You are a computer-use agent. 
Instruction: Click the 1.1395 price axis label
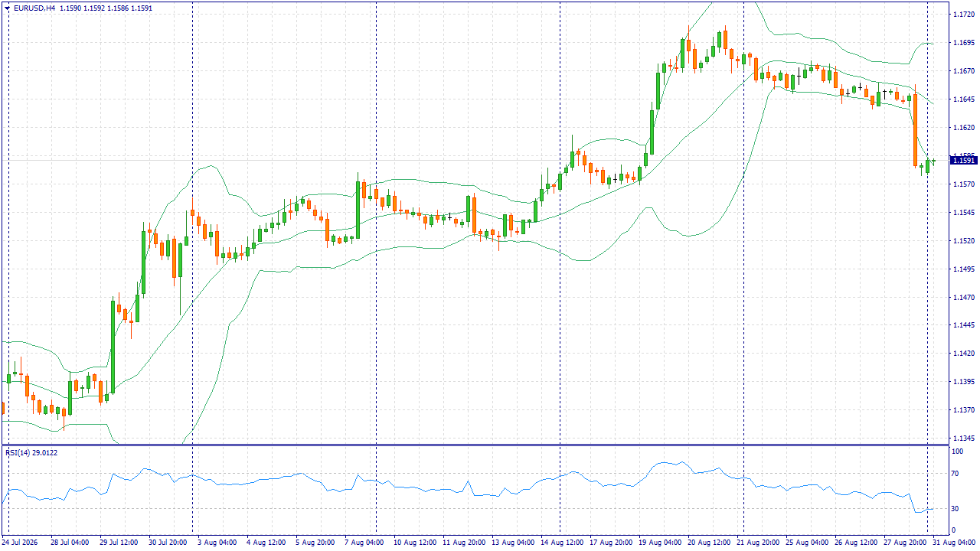click(x=963, y=383)
